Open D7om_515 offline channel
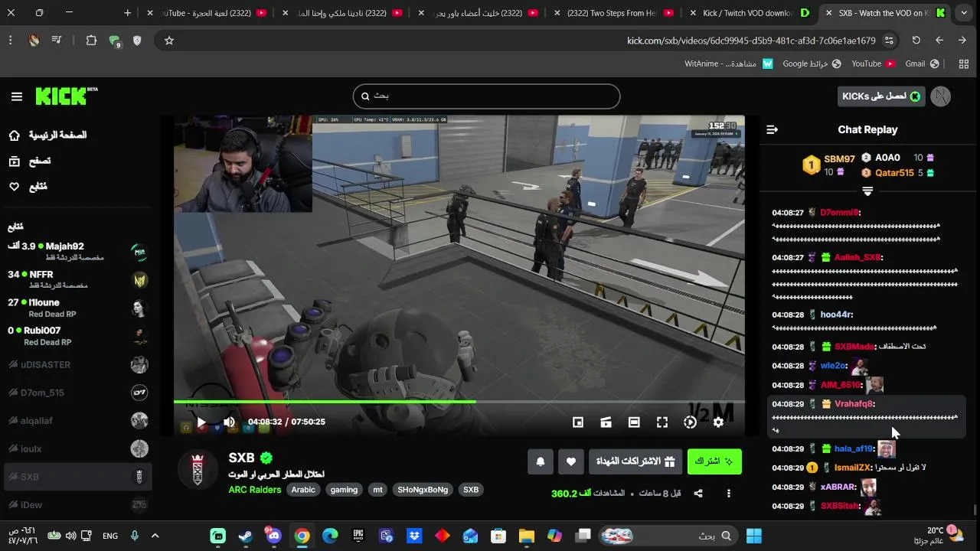Image resolution: width=980 pixels, height=551 pixels. point(77,393)
